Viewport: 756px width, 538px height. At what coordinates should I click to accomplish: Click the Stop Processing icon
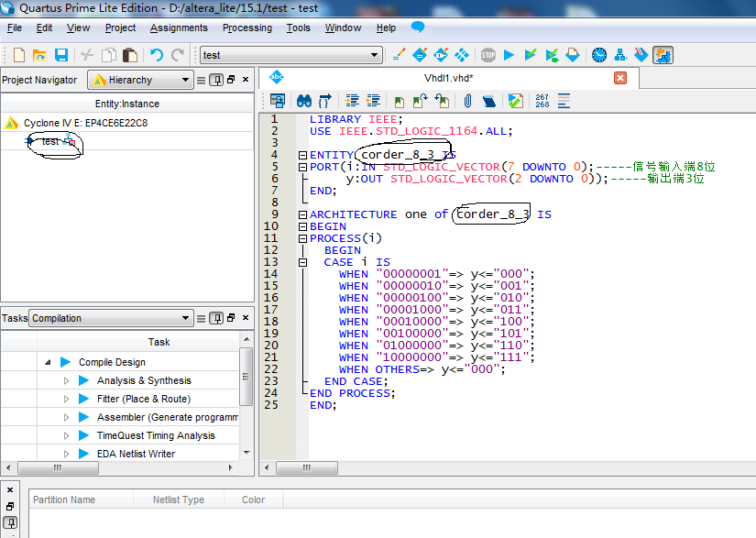(x=488, y=55)
